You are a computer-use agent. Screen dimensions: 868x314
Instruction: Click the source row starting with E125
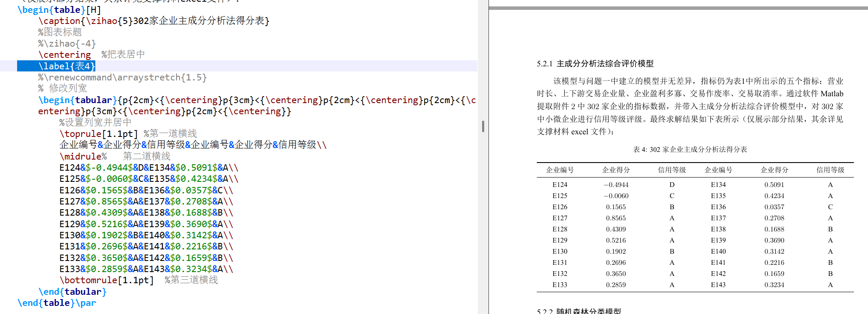click(149, 179)
